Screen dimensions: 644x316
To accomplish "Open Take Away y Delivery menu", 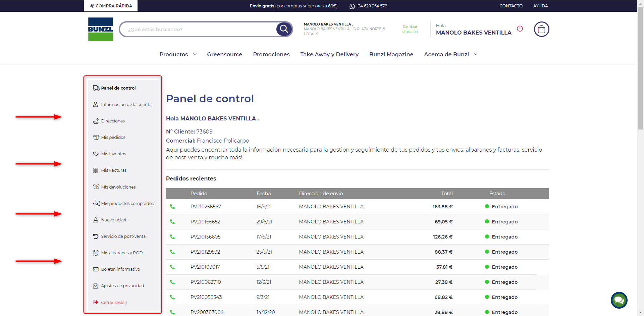I will coord(329,54).
